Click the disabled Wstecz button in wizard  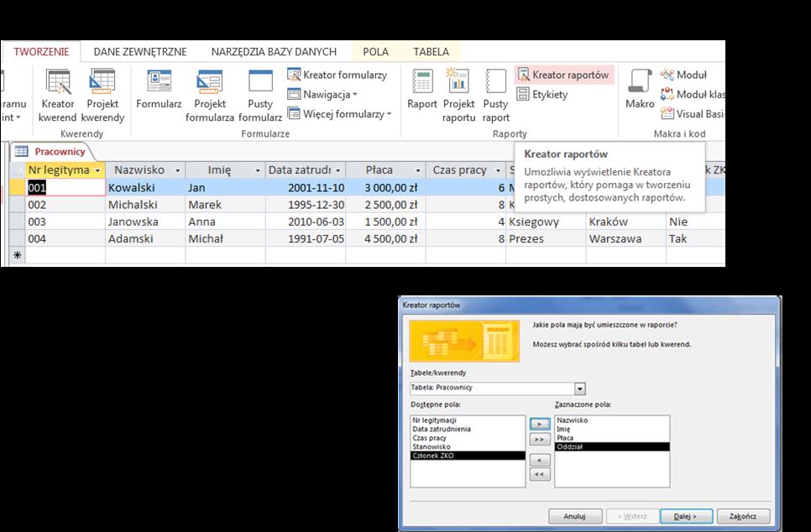click(x=632, y=516)
